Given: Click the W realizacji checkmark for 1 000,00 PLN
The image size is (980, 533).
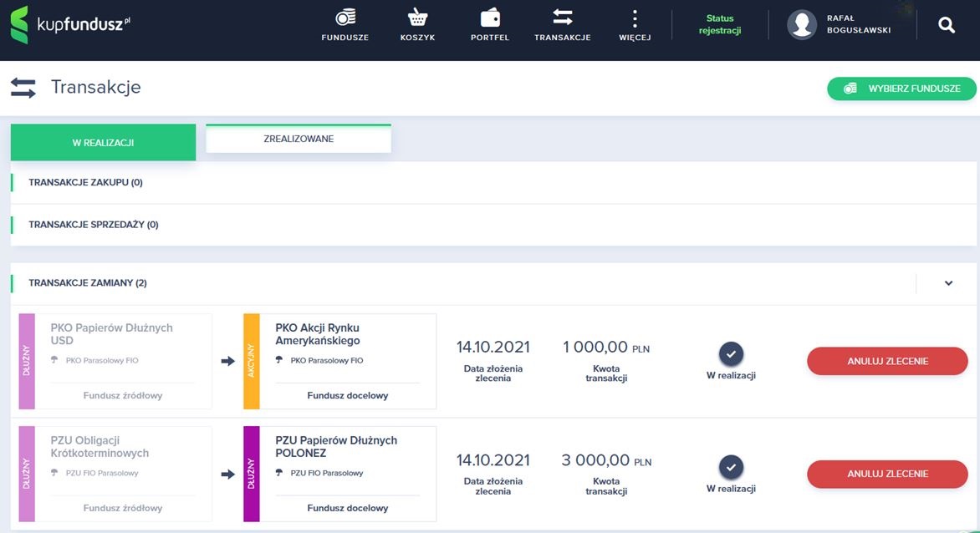Looking at the screenshot, I should [x=732, y=354].
